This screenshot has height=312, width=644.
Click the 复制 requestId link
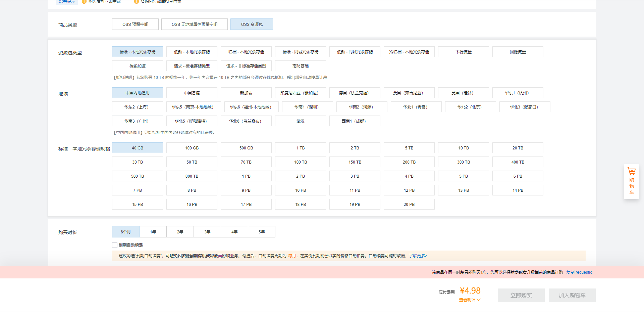(579, 272)
